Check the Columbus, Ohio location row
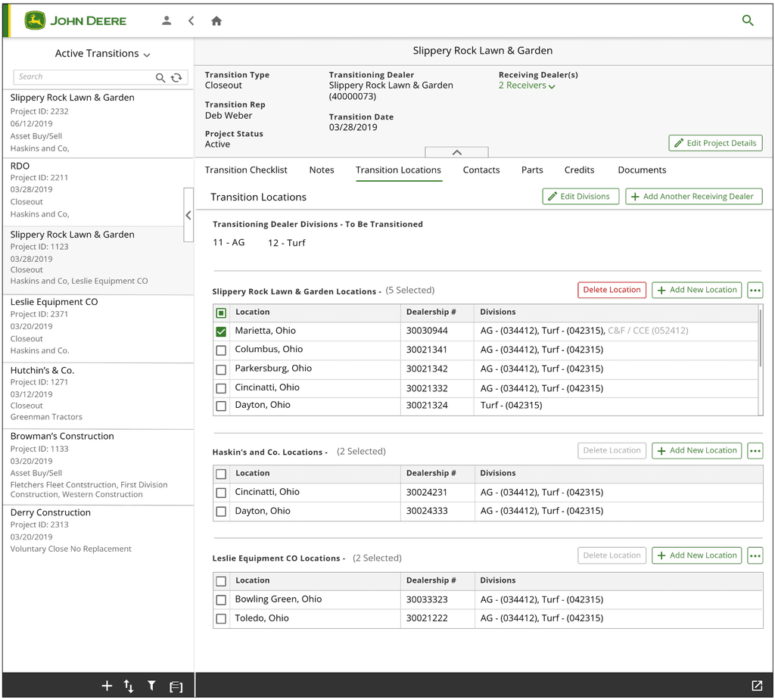 [222, 350]
